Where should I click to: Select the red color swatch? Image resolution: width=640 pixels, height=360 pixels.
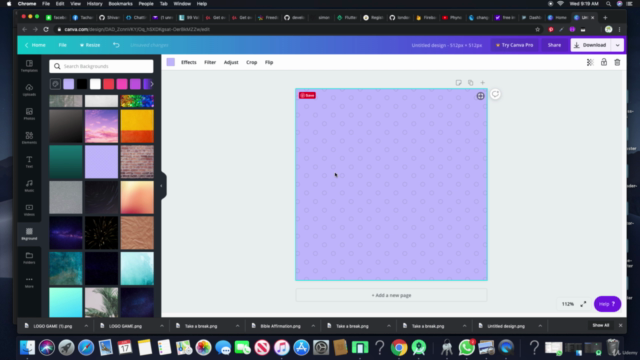click(109, 84)
